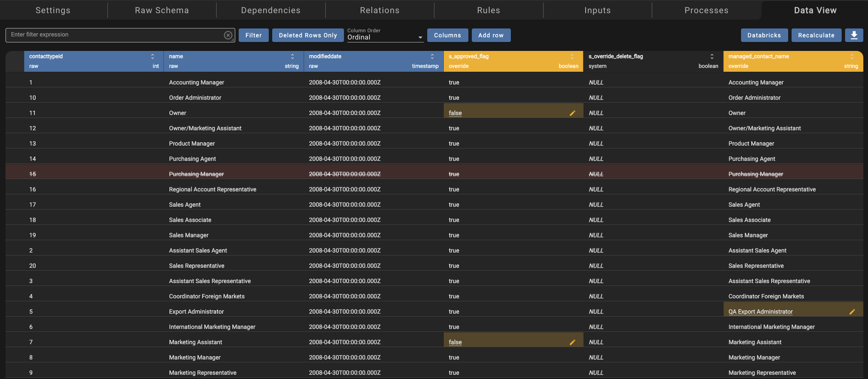This screenshot has width=868, height=379.
Task: Sort by the managed_contact_name column arrows
Action: [852, 56]
